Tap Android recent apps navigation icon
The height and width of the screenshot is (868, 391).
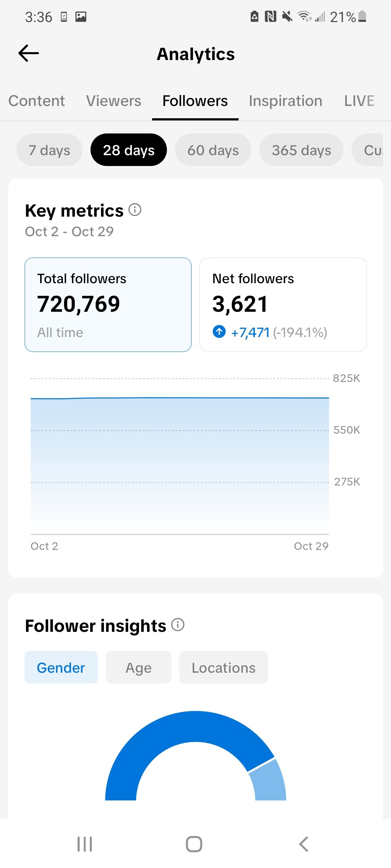click(x=85, y=844)
